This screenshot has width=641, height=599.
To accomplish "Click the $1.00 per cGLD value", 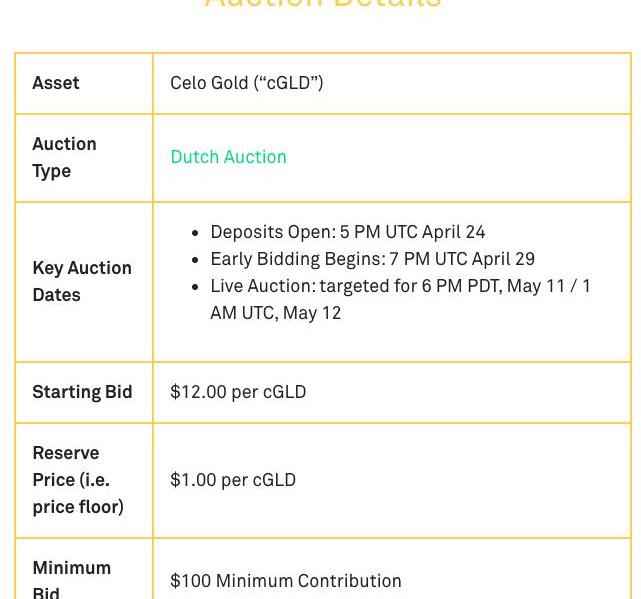I will (233, 480).
